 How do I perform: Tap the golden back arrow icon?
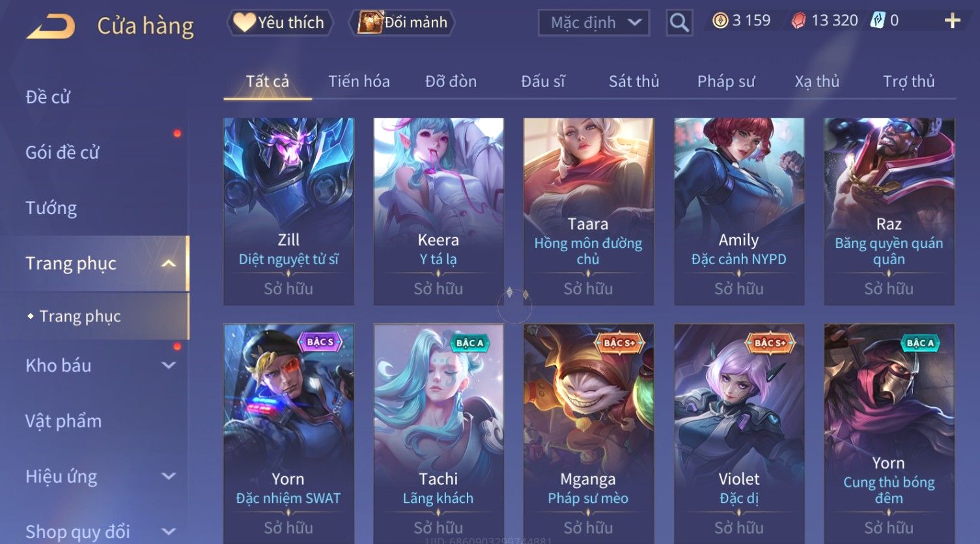(51, 26)
